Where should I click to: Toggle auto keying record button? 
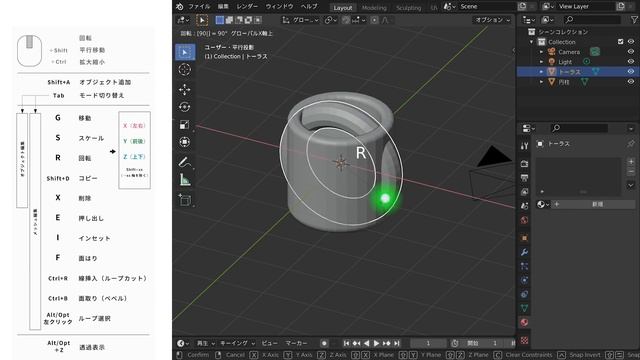pos(324,343)
